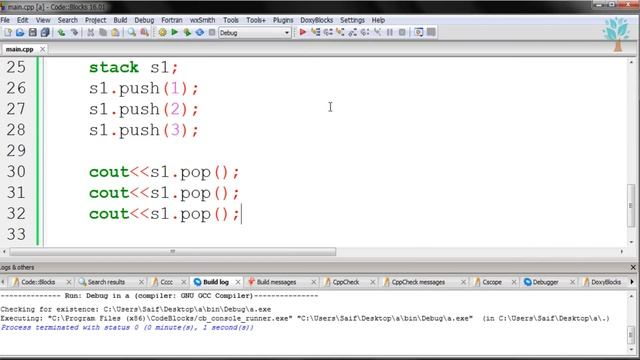The image size is (640, 360).
Task: Open the Fortran menu
Action: point(171,20)
